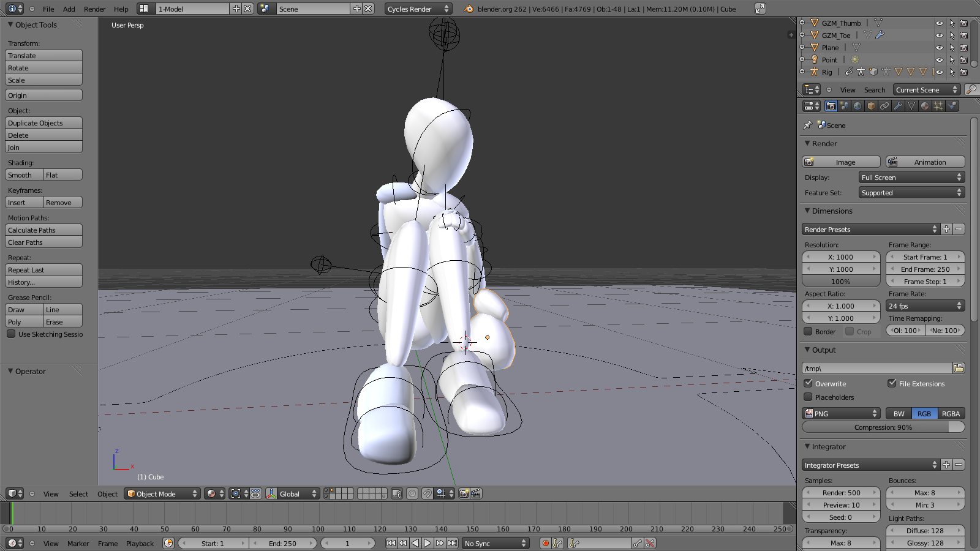Enable the red auto-keyframe record button
The height and width of the screenshot is (551, 980).
click(x=545, y=543)
